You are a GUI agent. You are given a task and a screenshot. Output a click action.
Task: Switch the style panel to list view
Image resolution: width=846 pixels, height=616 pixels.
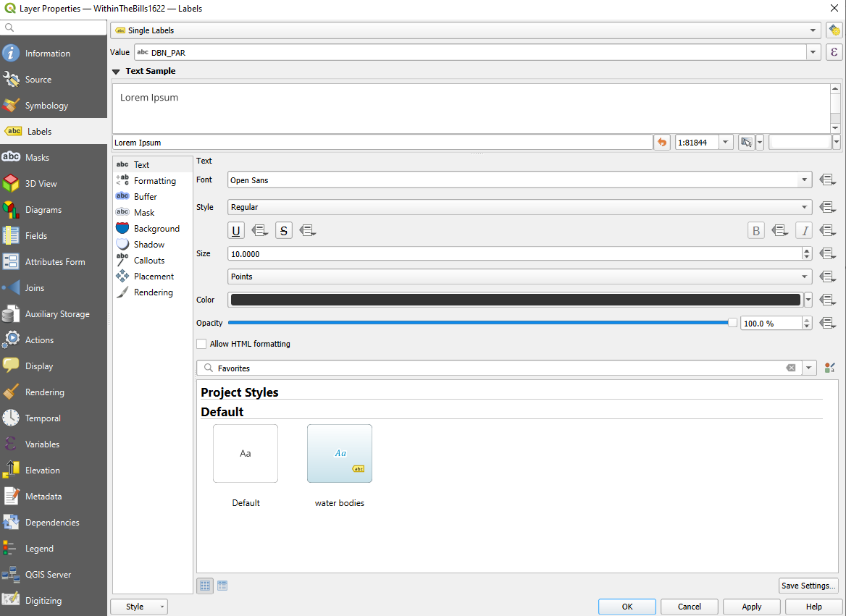[222, 585]
